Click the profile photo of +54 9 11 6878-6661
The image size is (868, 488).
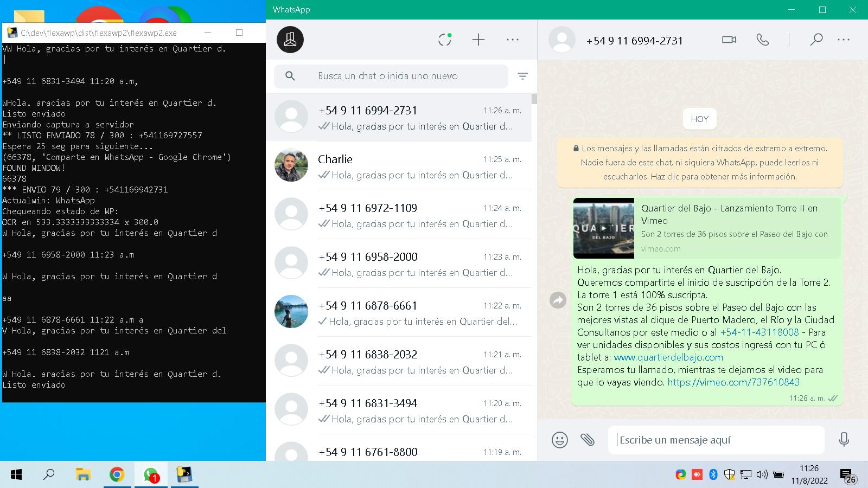coord(291,312)
